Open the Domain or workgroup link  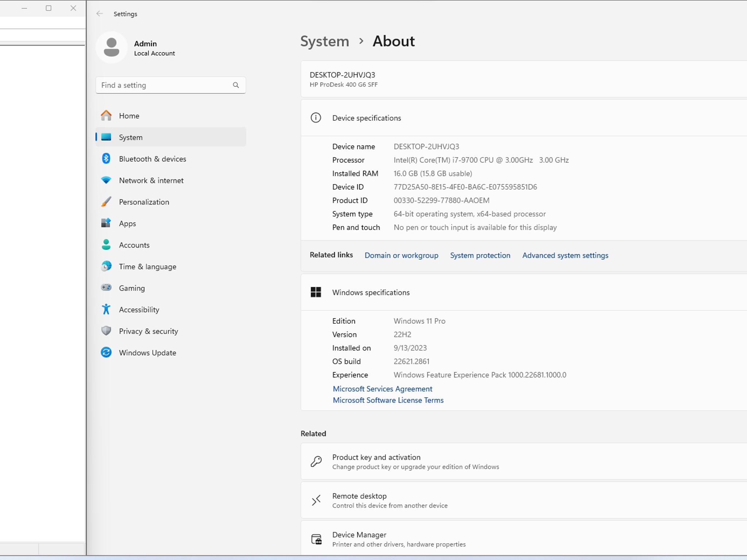(402, 255)
